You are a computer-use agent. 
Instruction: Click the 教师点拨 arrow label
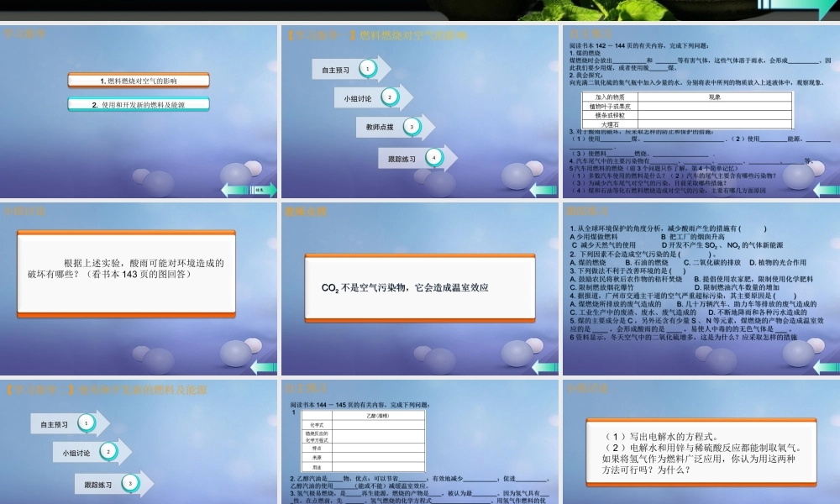click(380, 127)
